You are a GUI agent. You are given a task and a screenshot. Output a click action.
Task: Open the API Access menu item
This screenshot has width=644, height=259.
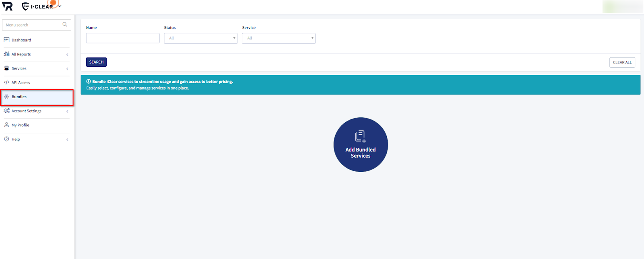(x=36, y=83)
